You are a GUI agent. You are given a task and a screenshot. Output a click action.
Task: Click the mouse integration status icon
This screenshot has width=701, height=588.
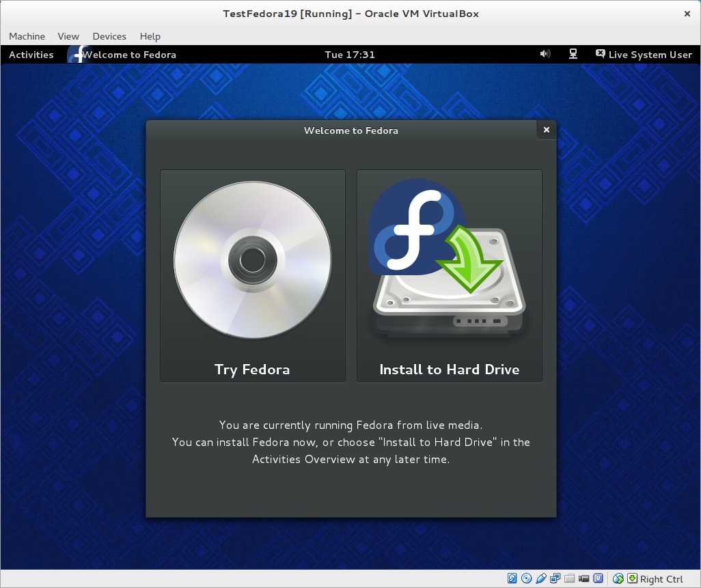[x=618, y=578]
